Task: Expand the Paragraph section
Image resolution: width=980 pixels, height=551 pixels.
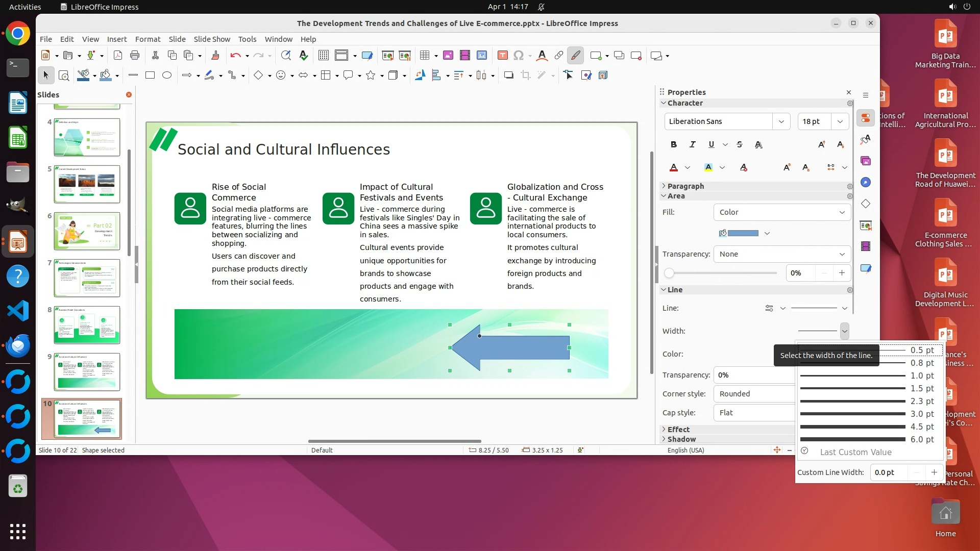Action: [685, 186]
